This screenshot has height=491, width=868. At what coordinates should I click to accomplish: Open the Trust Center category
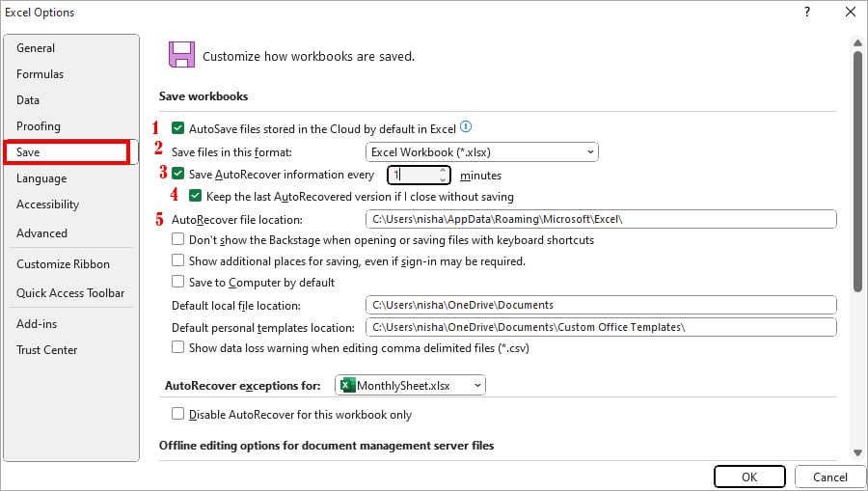47,350
